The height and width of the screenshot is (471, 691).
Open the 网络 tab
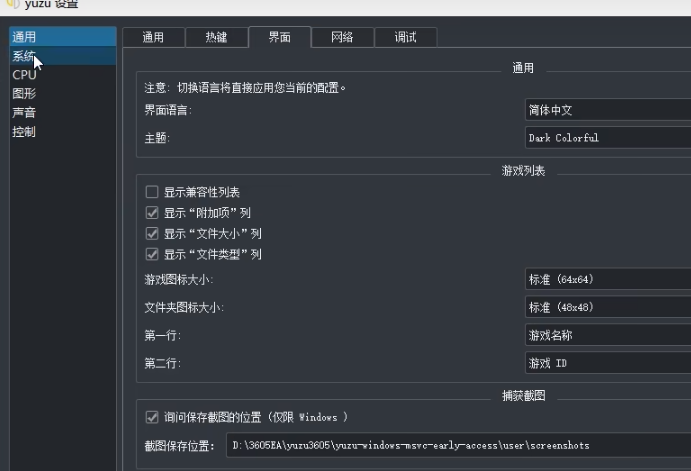click(342, 37)
